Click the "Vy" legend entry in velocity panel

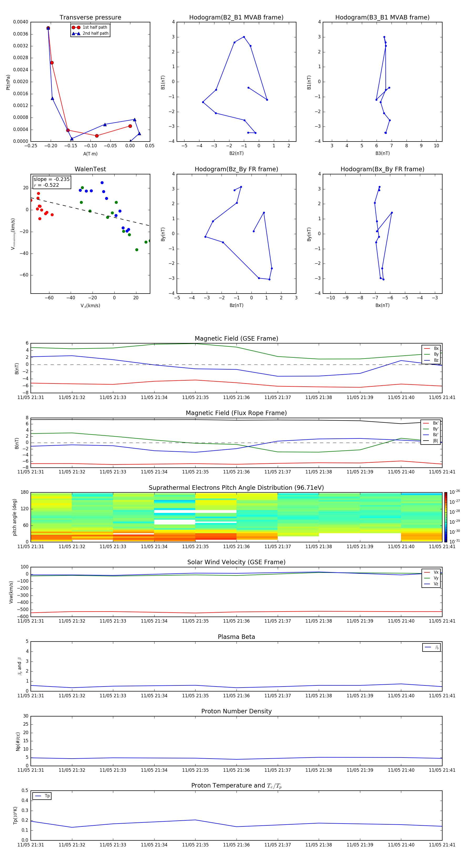tap(431, 578)
